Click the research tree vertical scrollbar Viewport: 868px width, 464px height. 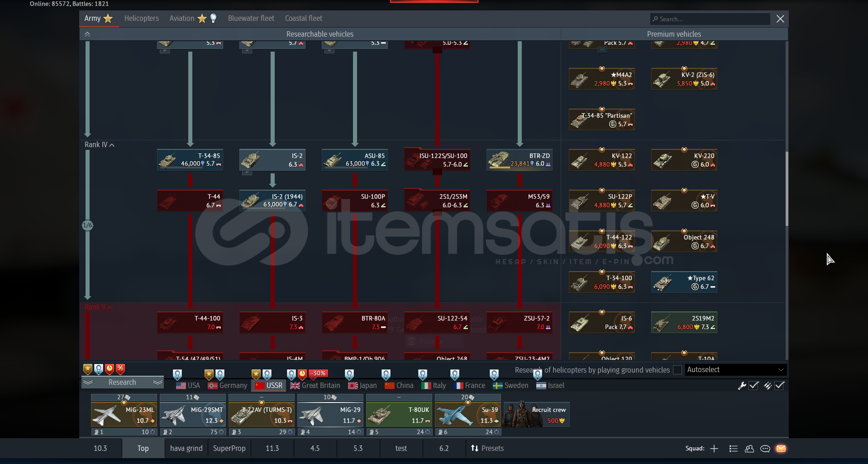point(787,189)
